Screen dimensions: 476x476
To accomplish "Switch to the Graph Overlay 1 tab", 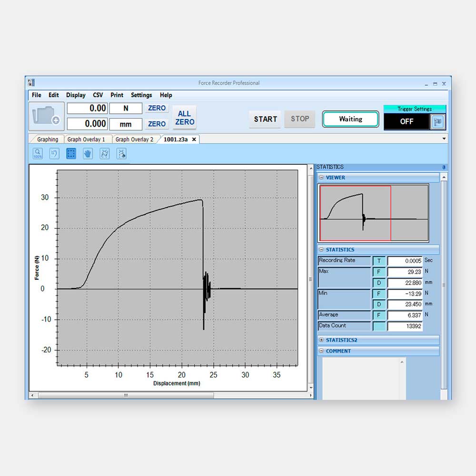I will [x=86, y=139].
